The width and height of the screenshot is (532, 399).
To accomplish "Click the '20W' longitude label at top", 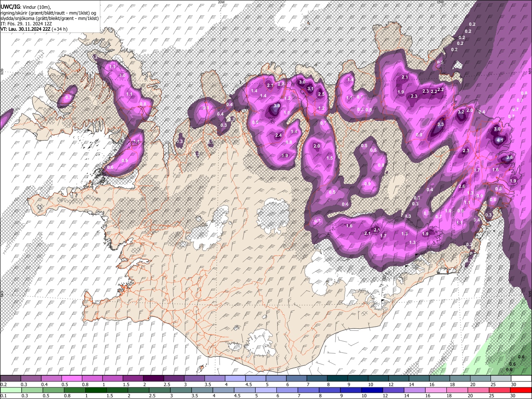I will [x=221, y=2].
